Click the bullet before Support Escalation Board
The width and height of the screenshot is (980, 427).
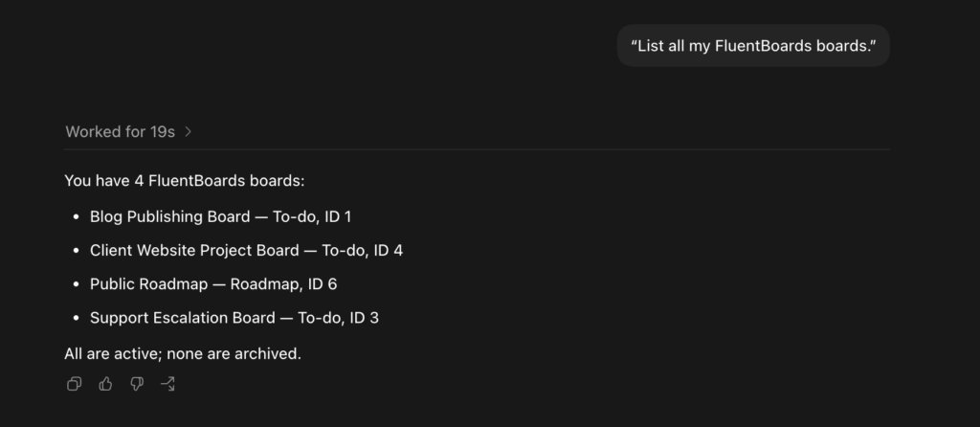point(77,318)
